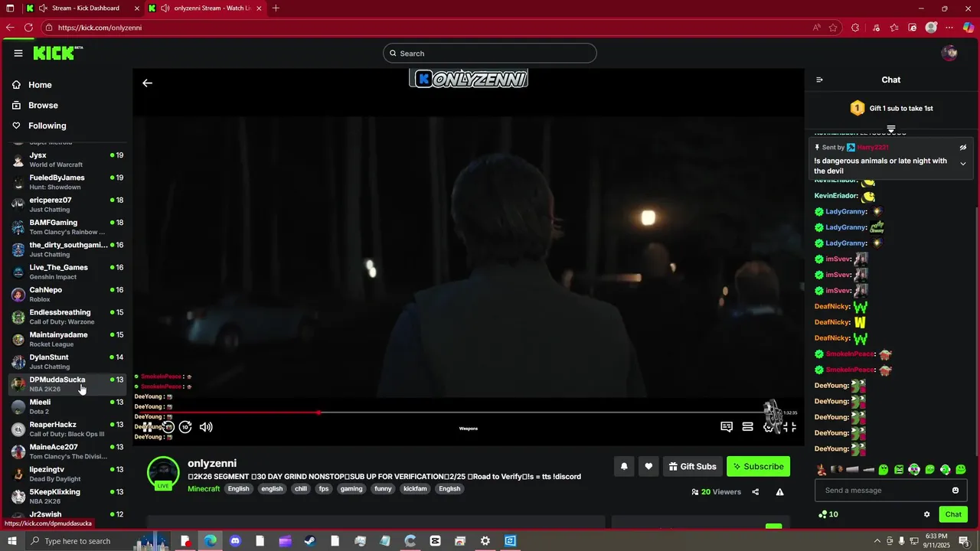Mute the stream volume
980x551 pixels.
(x=206, y=427)
